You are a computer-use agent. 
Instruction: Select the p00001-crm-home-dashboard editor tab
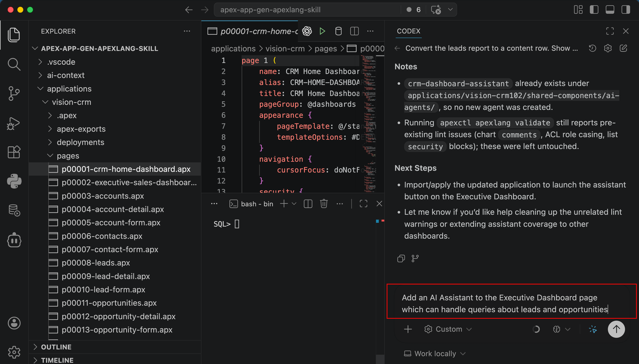pos(253,31)
